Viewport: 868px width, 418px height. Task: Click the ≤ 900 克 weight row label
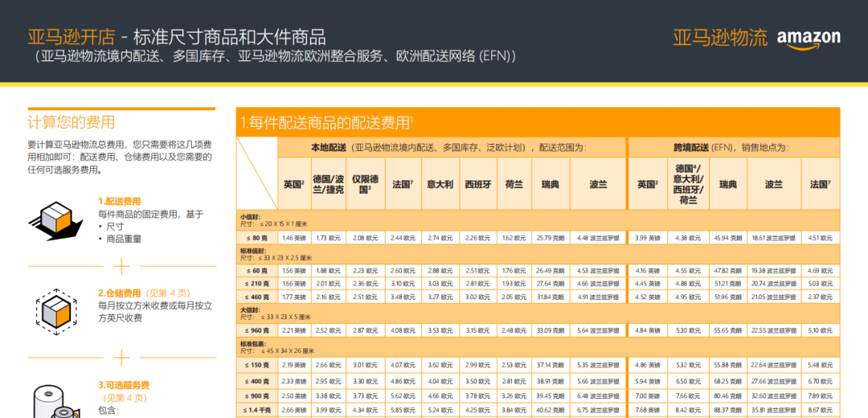[257, 396]
